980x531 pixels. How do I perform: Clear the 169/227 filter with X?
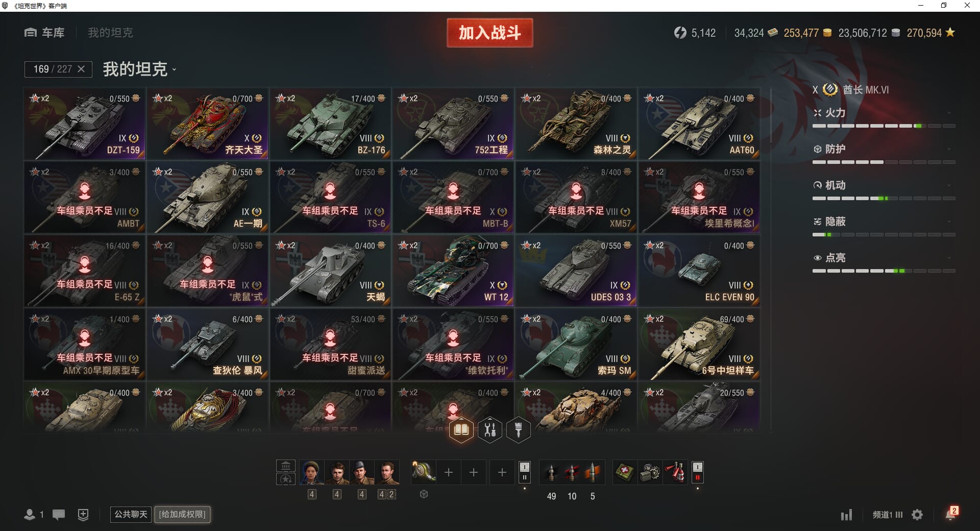(81, 69)
